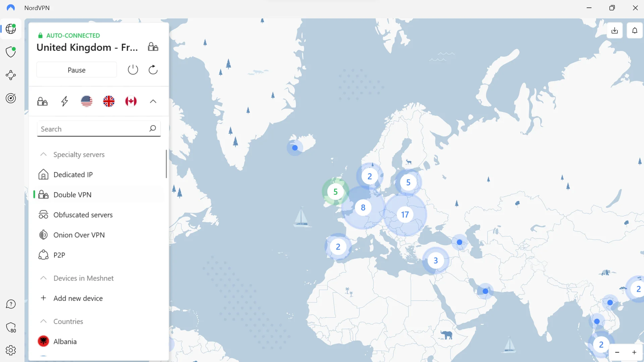Zoom out the map with minus button
This screenshot has width=644, height=362.
(617, 352)
